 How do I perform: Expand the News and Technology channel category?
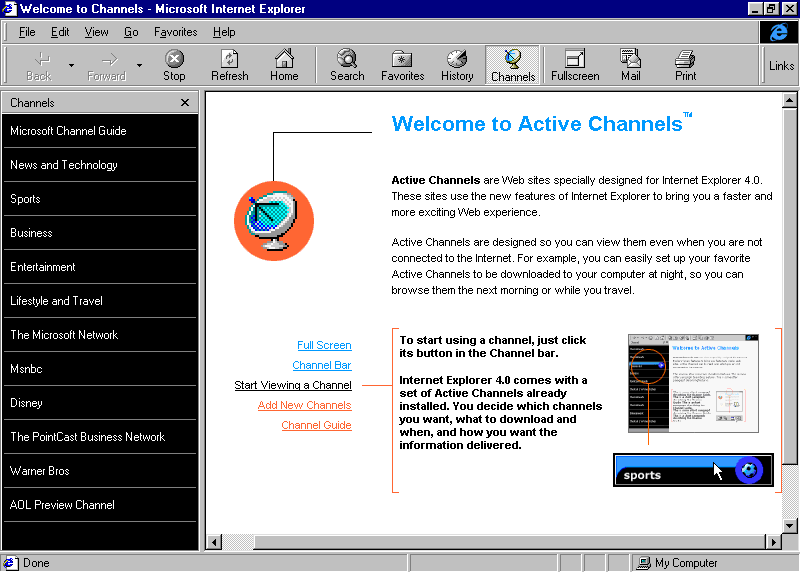(x=100, y=165)
